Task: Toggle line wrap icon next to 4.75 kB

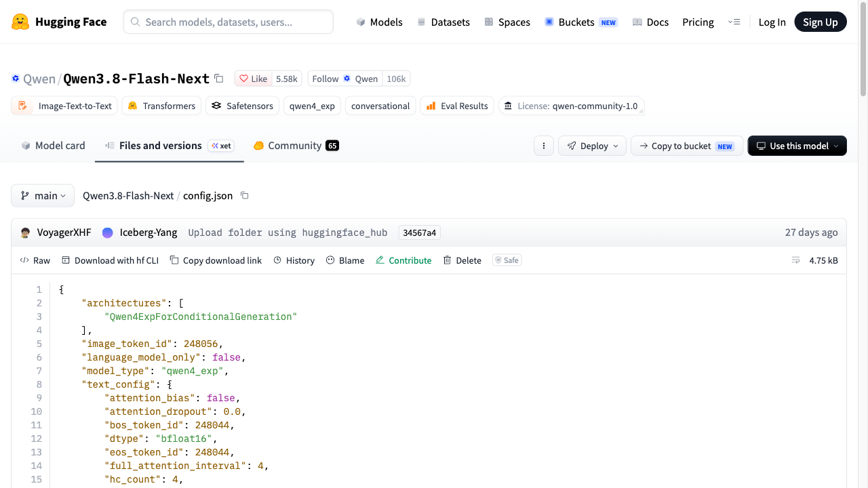Action: click(796, 260)
